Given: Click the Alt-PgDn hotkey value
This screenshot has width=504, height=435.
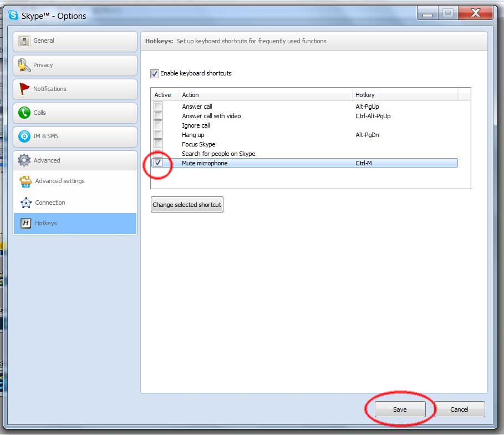Looking at the screenshot, I should [x=367, y=135].
